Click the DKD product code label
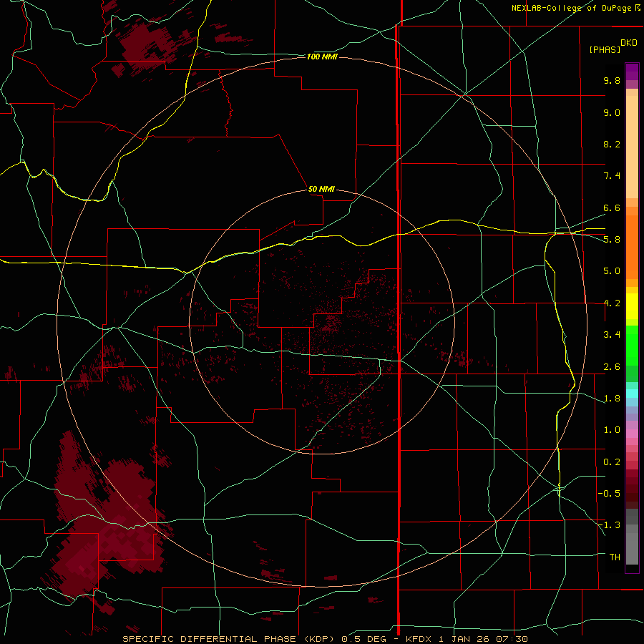This screenshot has width=644, height=644. 629,43
